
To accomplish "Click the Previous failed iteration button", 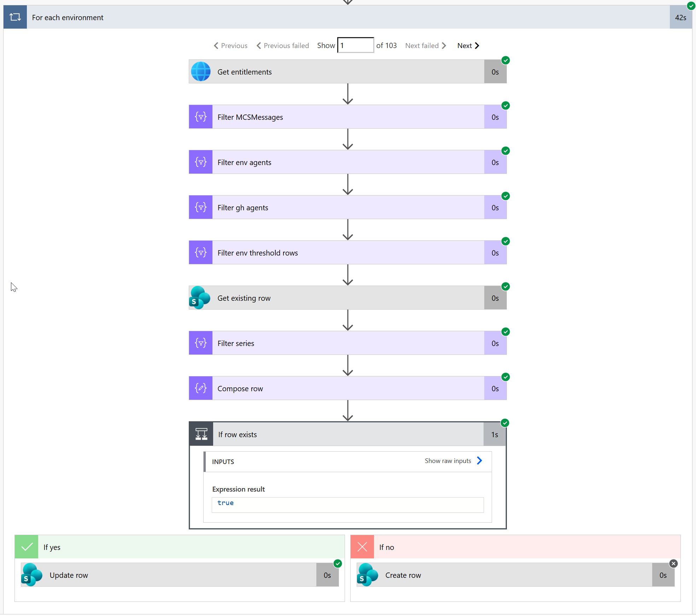I will click(283, 46).
